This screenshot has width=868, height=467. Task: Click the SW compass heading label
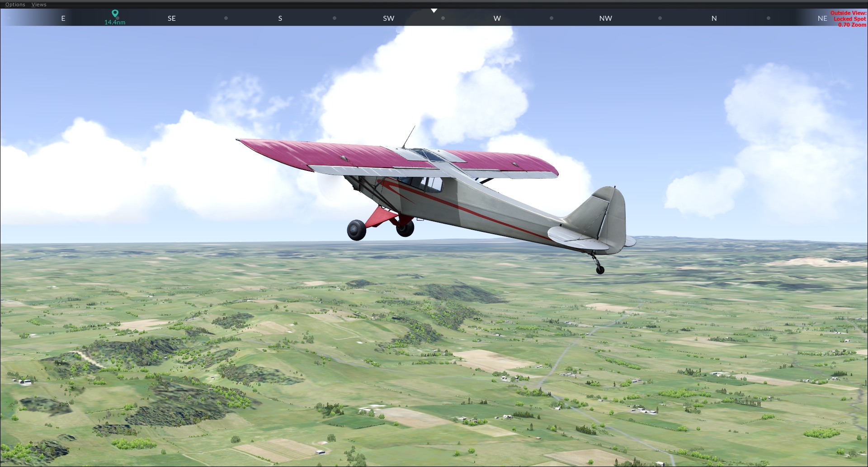(x=389, y=19)
